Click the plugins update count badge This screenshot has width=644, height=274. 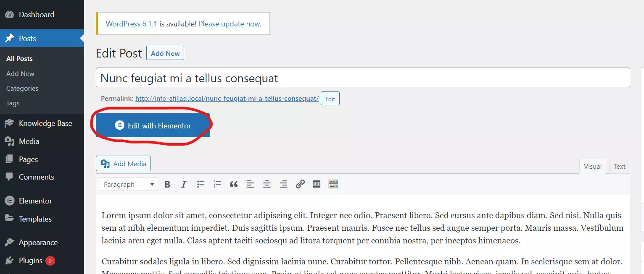[50, 261]
